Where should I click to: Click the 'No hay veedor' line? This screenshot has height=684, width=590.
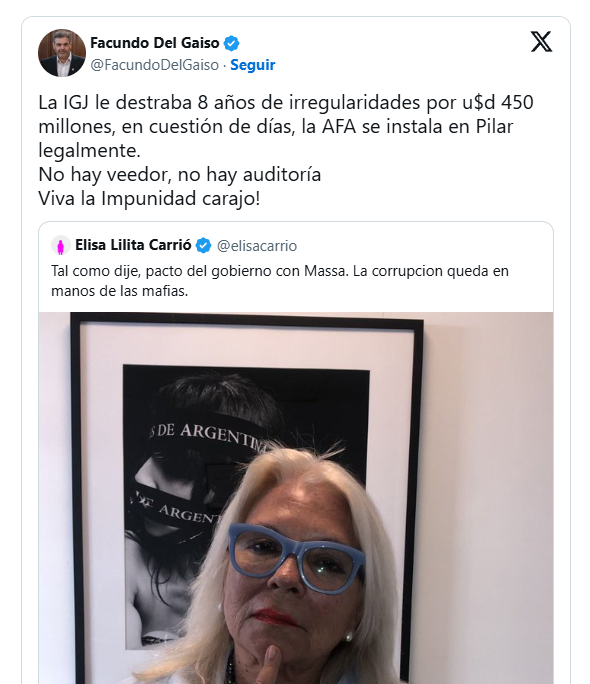pos(180,174)
